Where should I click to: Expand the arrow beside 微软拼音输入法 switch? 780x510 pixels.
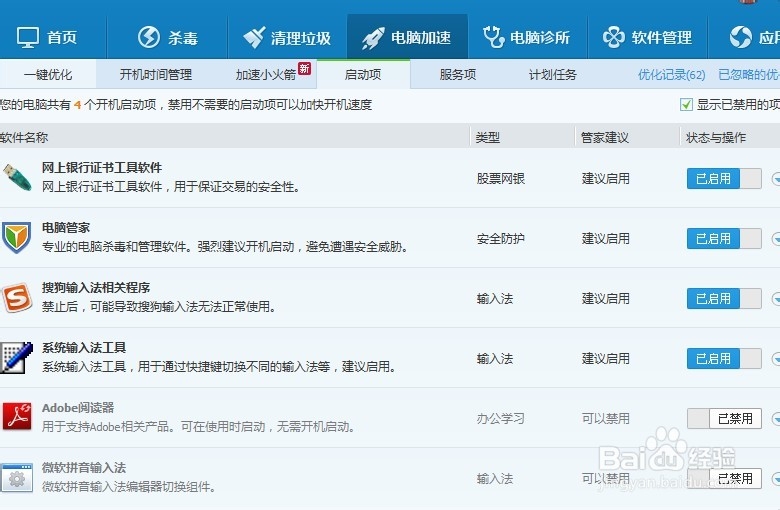point(776,479)
